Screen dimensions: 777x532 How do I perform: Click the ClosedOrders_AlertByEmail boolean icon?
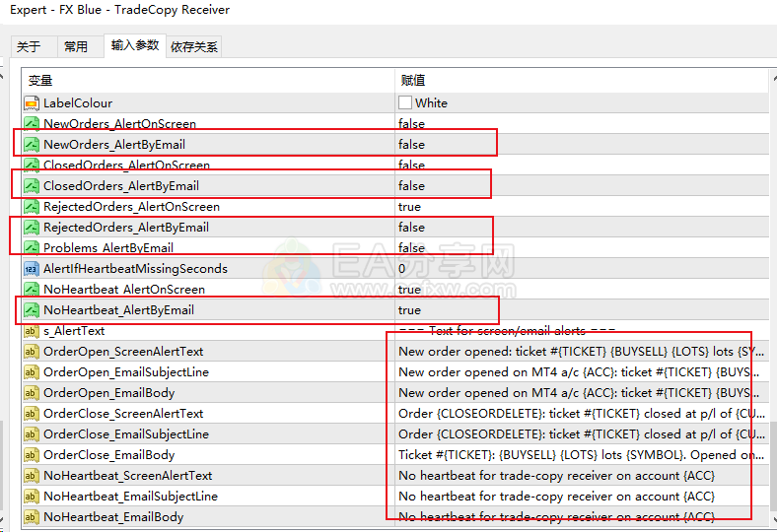(32, 186)
